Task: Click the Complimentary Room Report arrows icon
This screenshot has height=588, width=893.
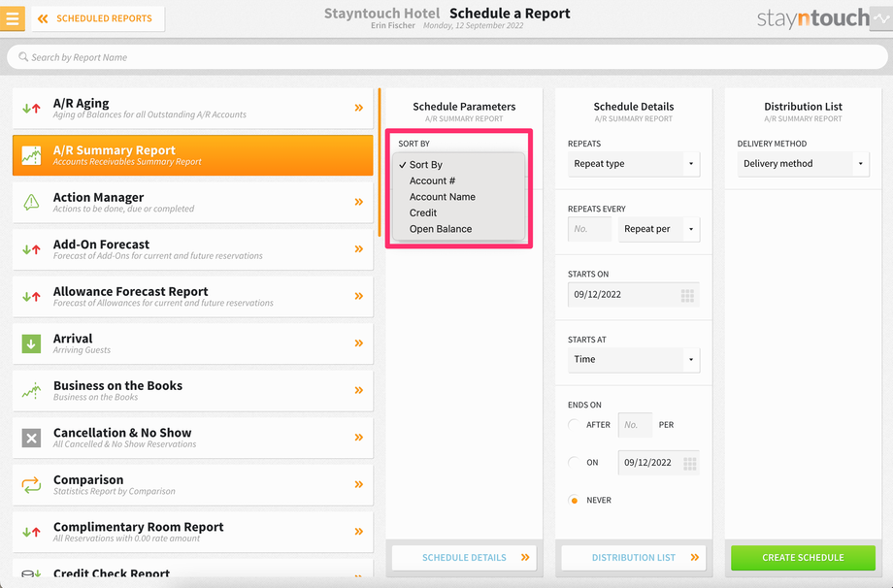Action: tap(31, 533)
